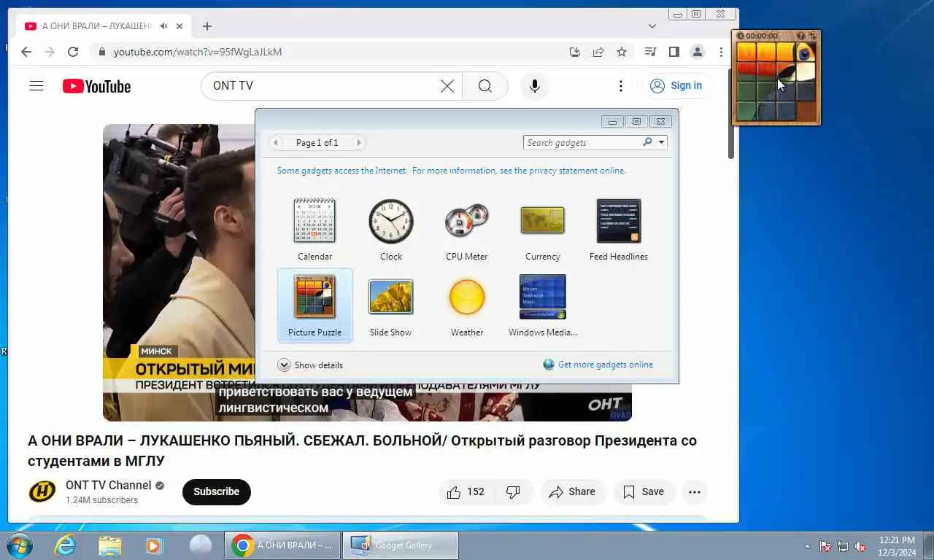Launch Internet Explorer from taskbar
934x560 pixels.
click(66, 545)
